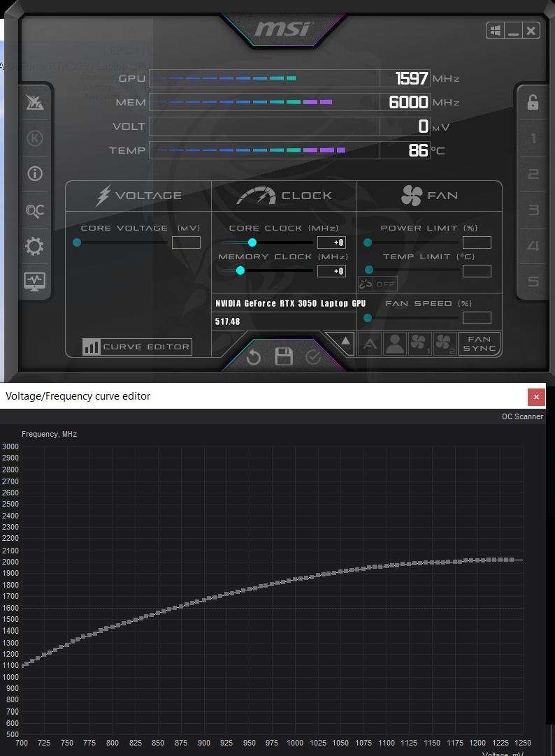Open the hardware monitor icon

34,281
